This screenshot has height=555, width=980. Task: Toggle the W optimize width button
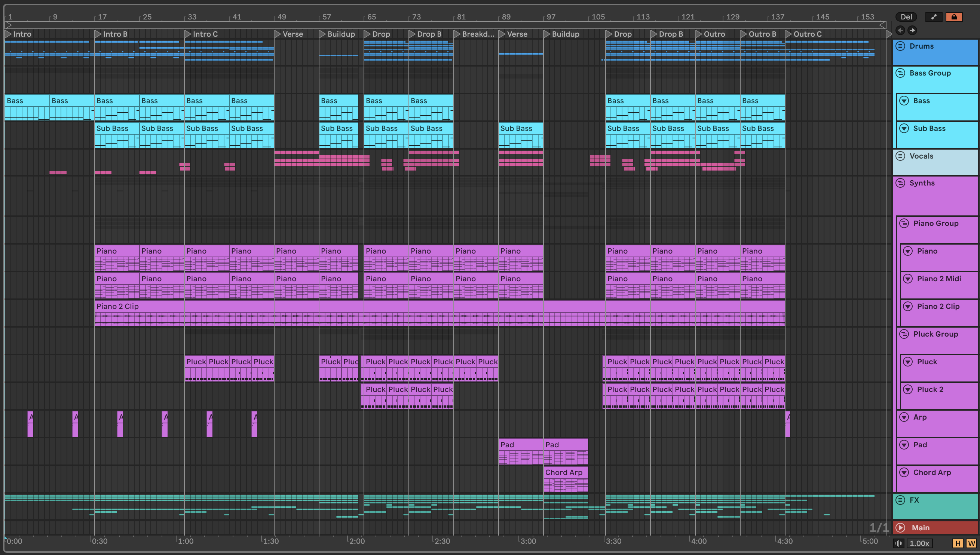pos(971,543)
